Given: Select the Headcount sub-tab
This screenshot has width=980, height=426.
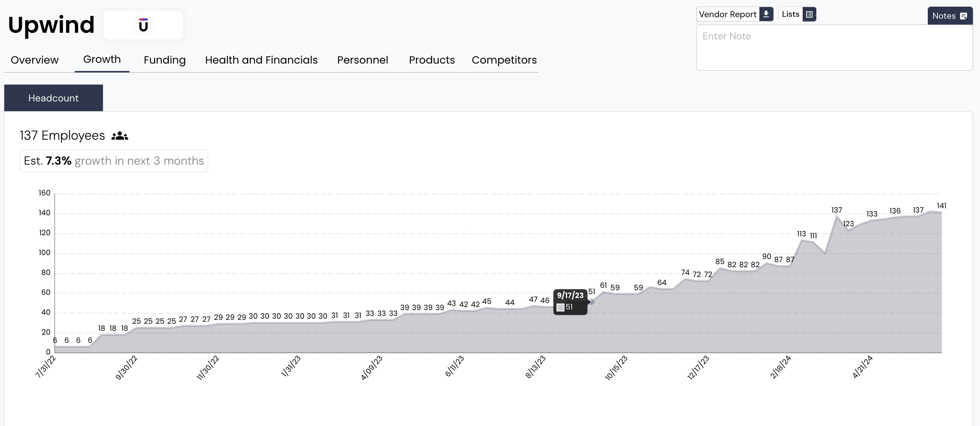Looking at the screenshot, I should click(53, 98).
